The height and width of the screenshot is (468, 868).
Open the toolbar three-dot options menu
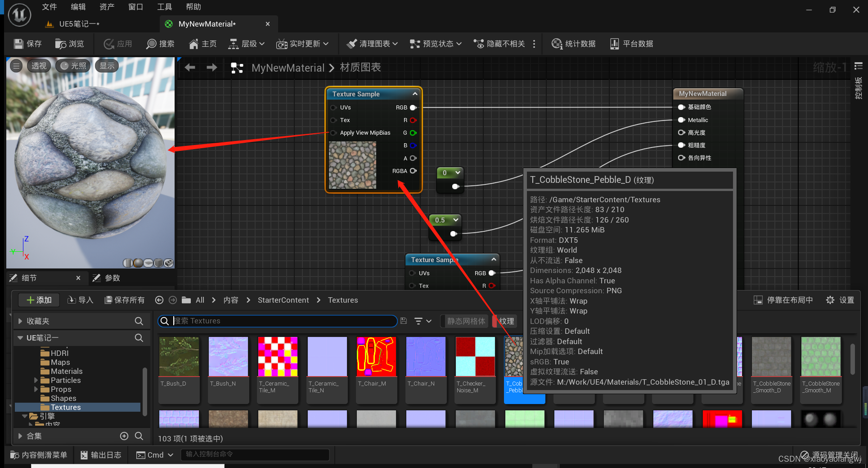pos(534,44)
